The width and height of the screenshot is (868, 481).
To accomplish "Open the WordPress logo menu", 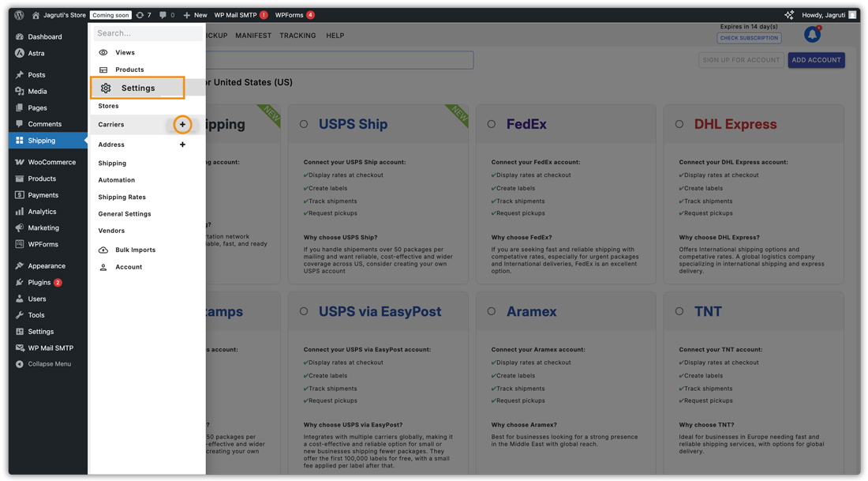I will 20,15.
